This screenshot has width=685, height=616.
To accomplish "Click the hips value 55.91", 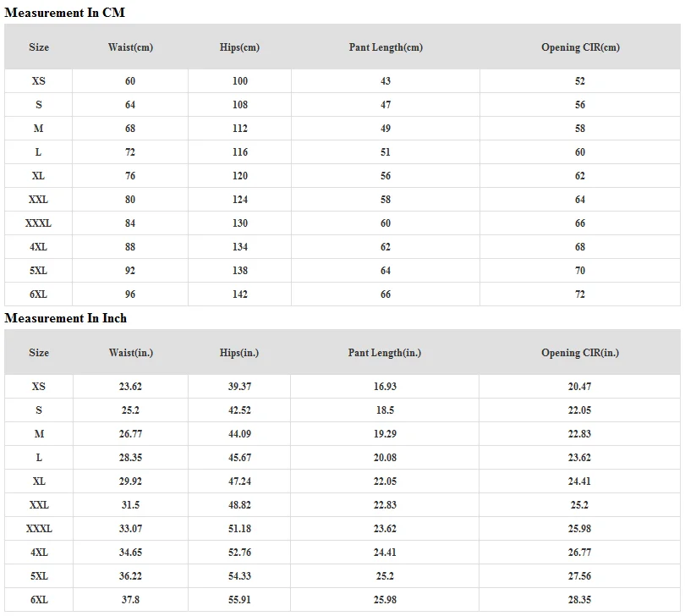I will click(240, 600).
